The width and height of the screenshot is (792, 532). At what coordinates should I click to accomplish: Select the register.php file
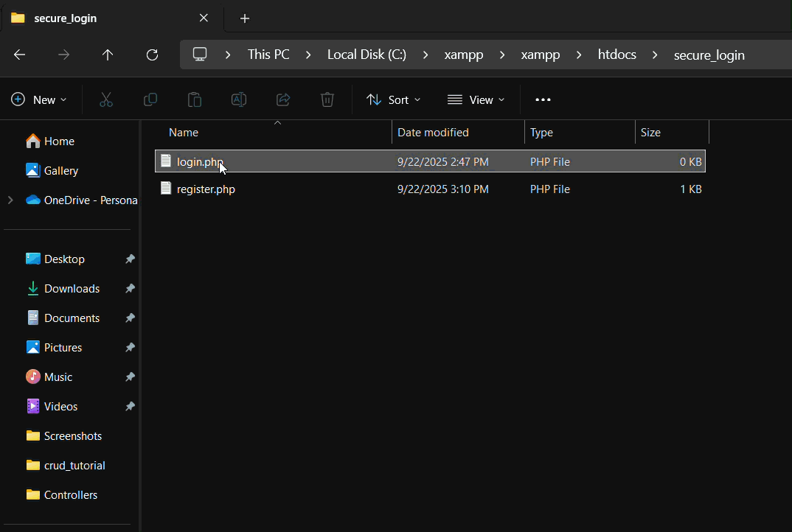click(206, 189)
